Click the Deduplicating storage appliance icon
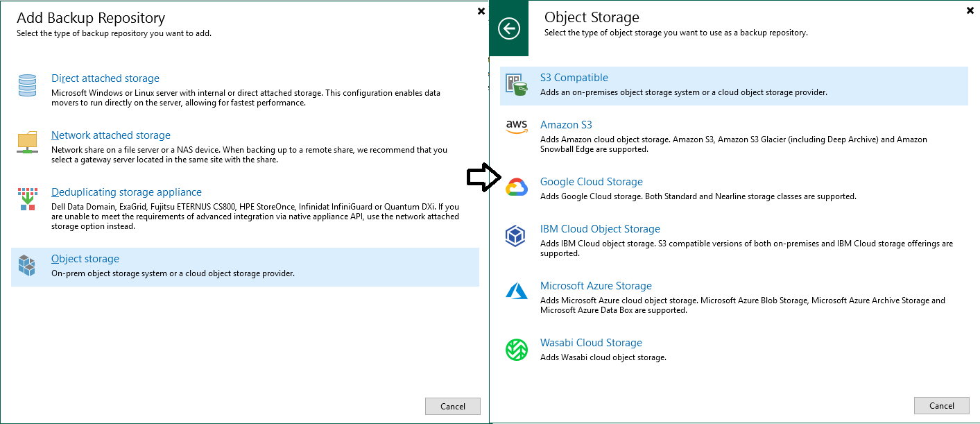Image resolution: width=980 pixels, height=424 pixels. click(x=27, y=199)
